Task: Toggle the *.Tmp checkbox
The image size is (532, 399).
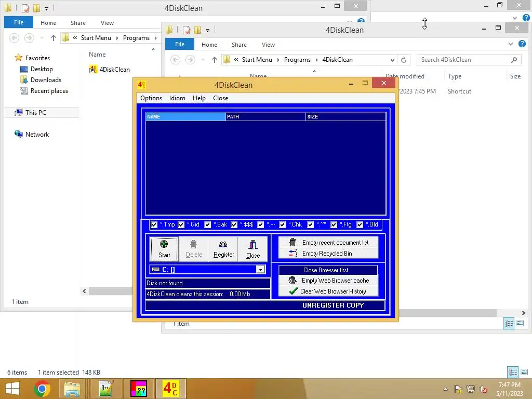Action: [154, 224]
